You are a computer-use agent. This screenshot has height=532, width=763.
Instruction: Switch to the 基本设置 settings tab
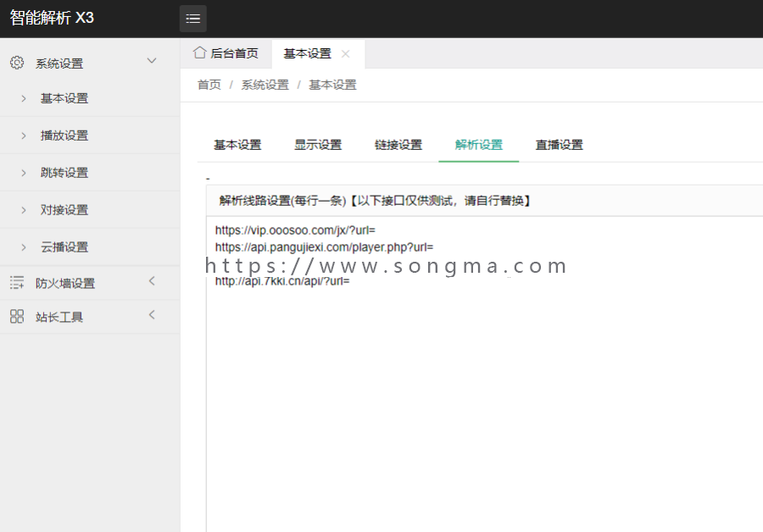coord(237,145)
